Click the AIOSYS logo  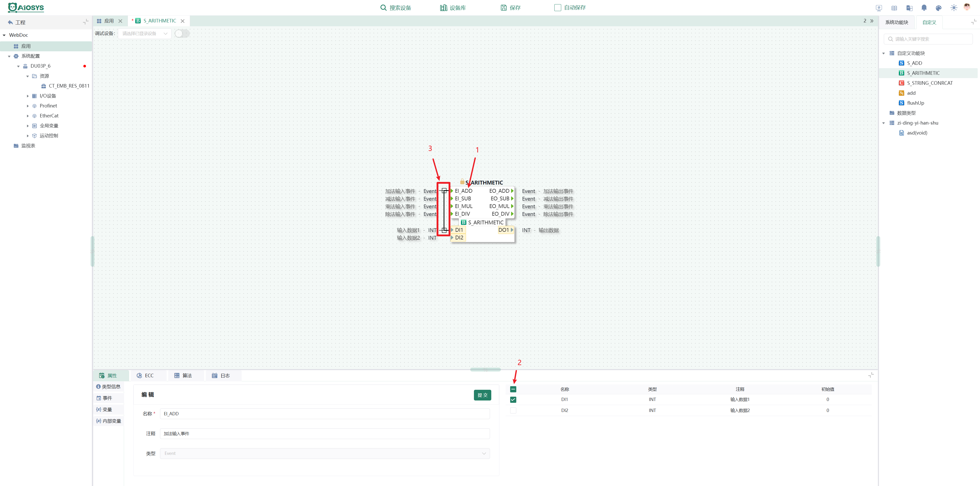click(26, 7)
